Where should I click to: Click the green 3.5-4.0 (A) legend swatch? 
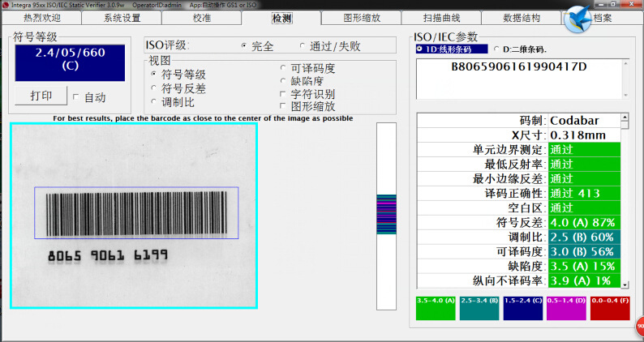point(436,308)
